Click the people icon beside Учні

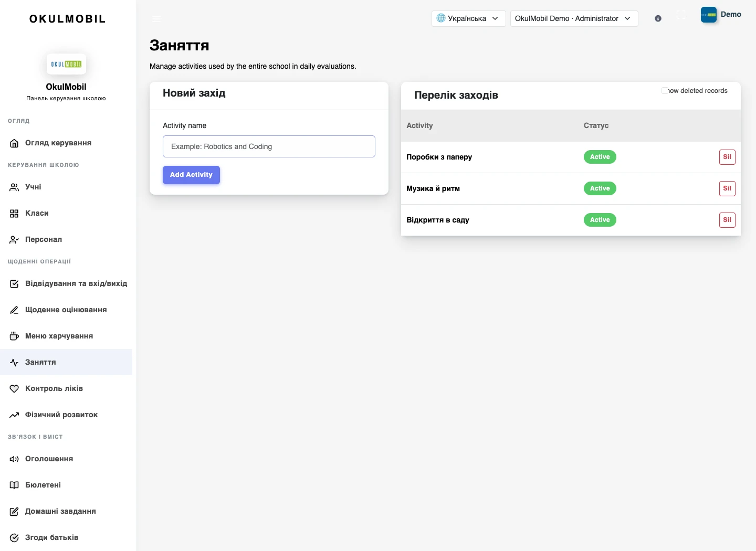(14, 187)
